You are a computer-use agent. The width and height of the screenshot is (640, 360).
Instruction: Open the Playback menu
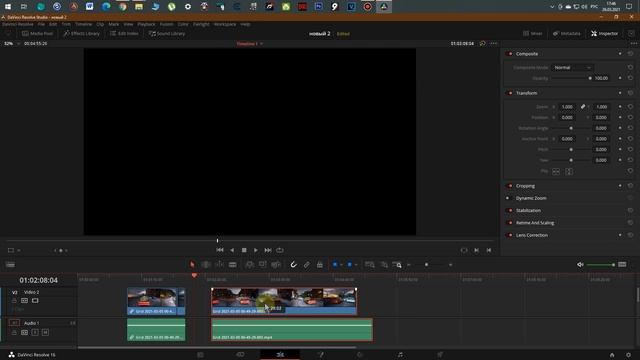pyautogui.click(x=146, y=24)
